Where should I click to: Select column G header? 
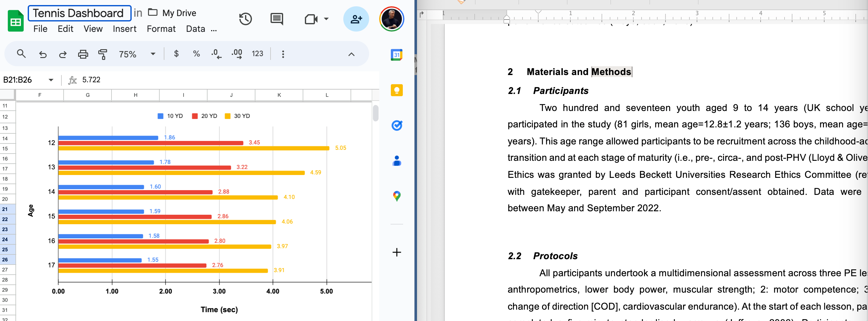pos(88,95)
